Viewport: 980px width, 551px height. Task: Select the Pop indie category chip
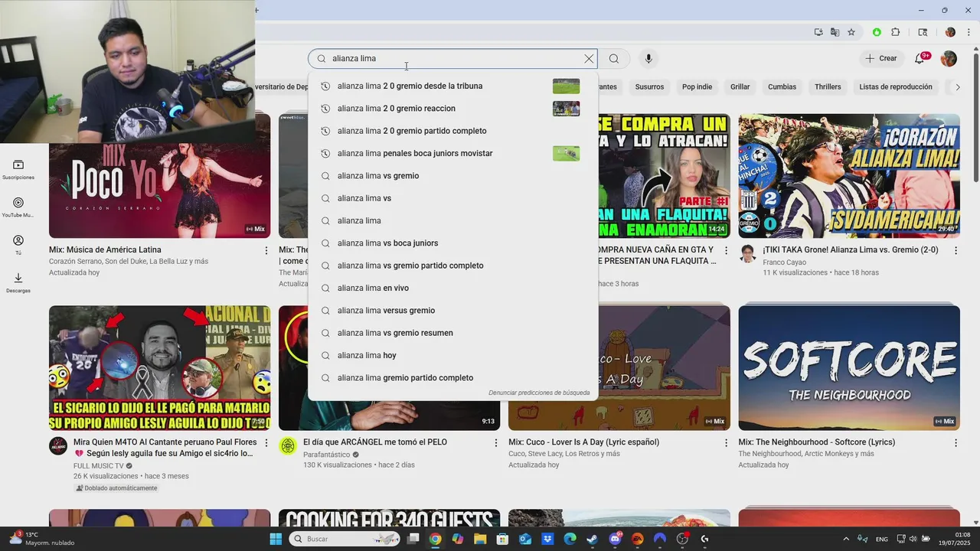[x=697, y=87]
